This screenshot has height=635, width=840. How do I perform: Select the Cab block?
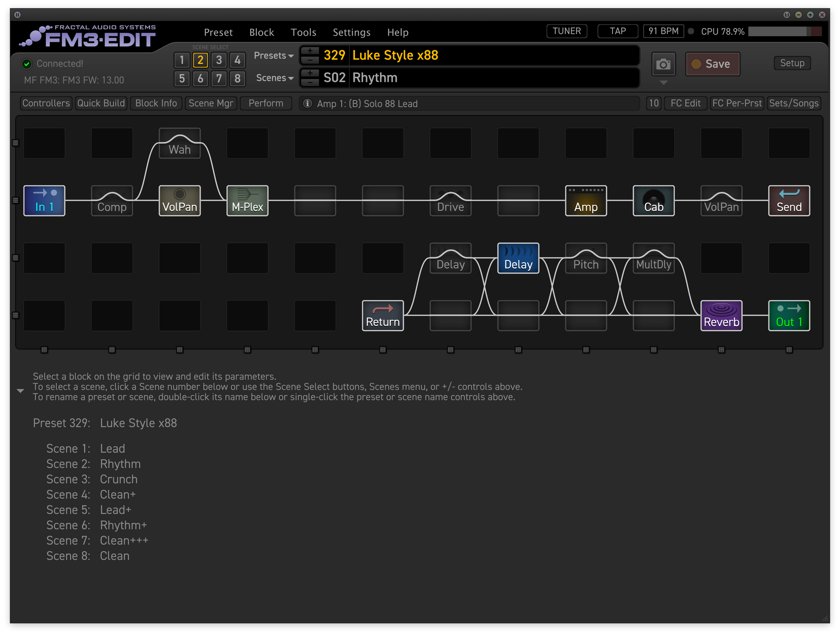[x=654, y=201]
